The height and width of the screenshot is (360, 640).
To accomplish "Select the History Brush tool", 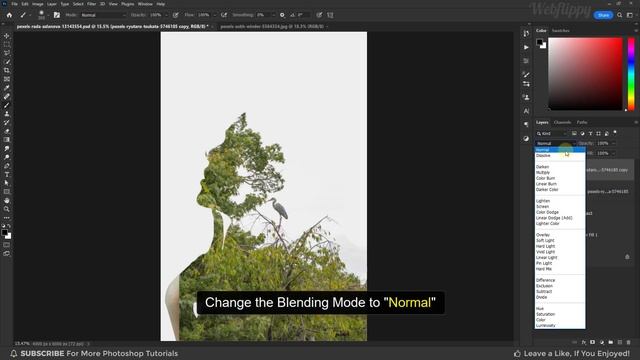I will point(7,122).
